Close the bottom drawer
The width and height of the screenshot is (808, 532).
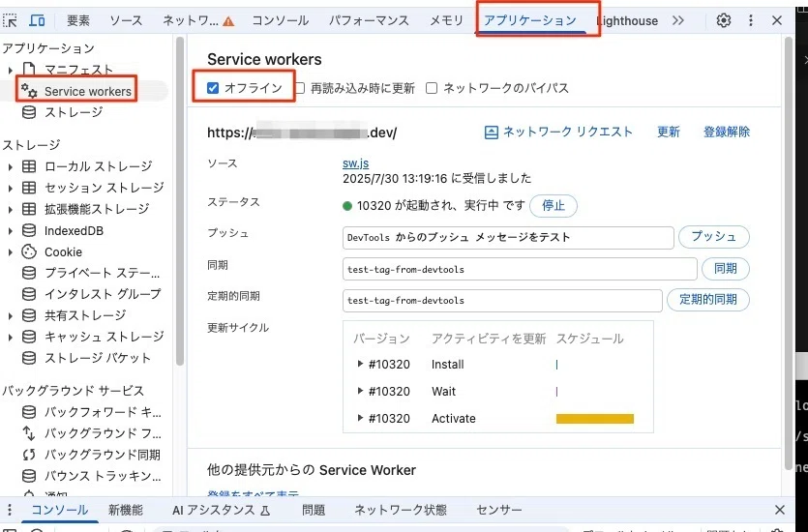(780, 510)
